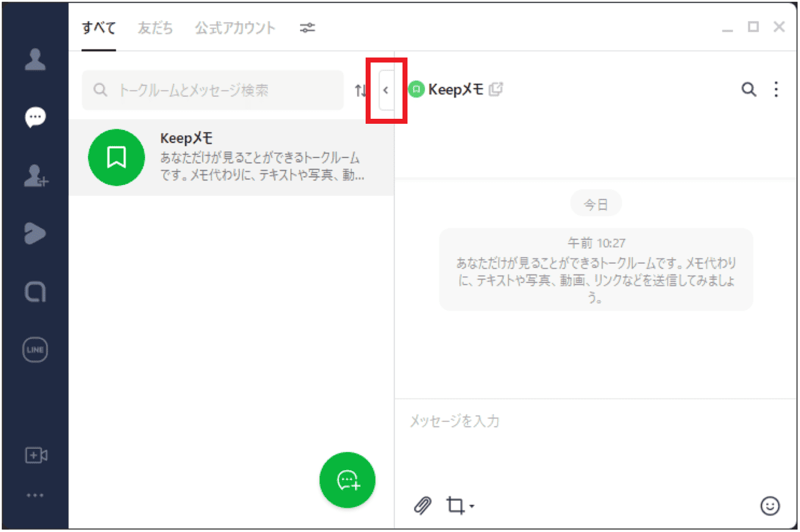Viewport: 800px width, 532px height.
Task: Sort the chat list with arrows icon
Action: tap(360, 90)
